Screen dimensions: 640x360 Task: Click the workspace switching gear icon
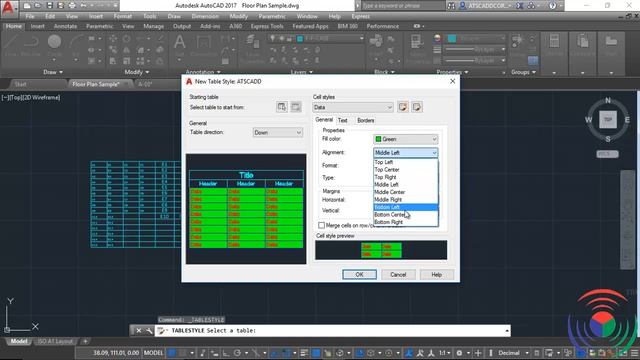pyautogui.click(x=459, y=353)
